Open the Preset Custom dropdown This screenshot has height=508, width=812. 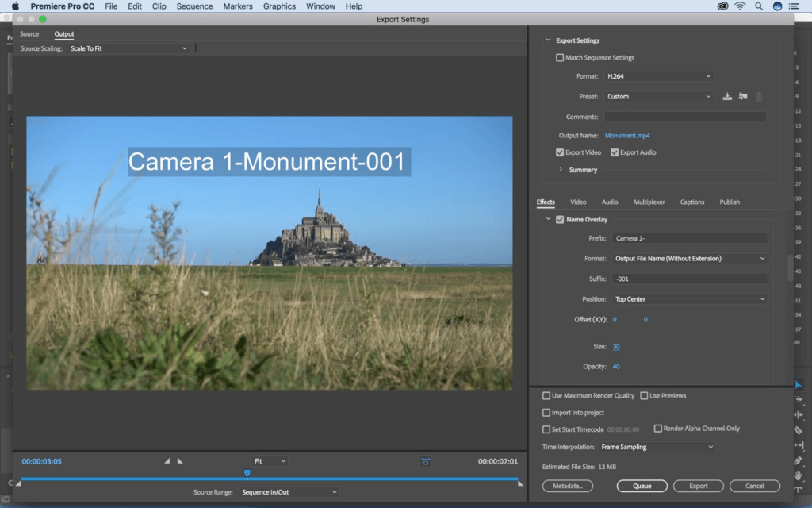click(x=657, y=96)
